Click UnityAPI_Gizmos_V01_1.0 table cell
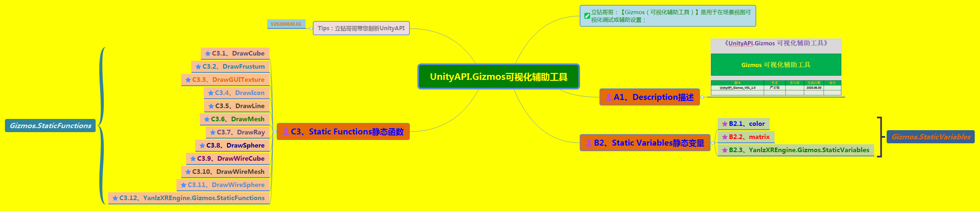The width and height of the screenshot is (980, 211). [x=737, y=88]
